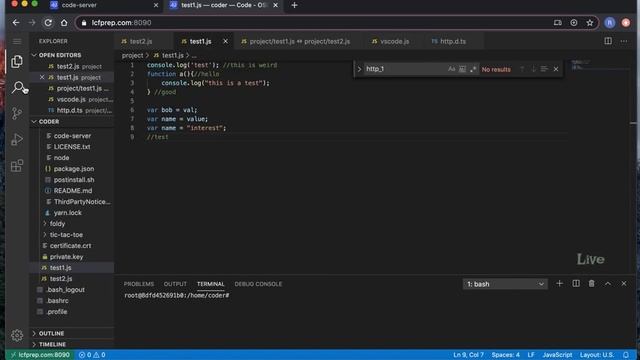This screenshot has width=640, height=360.
Task: Toggle Match Case in find widget
Action: (x=451, y=69)
